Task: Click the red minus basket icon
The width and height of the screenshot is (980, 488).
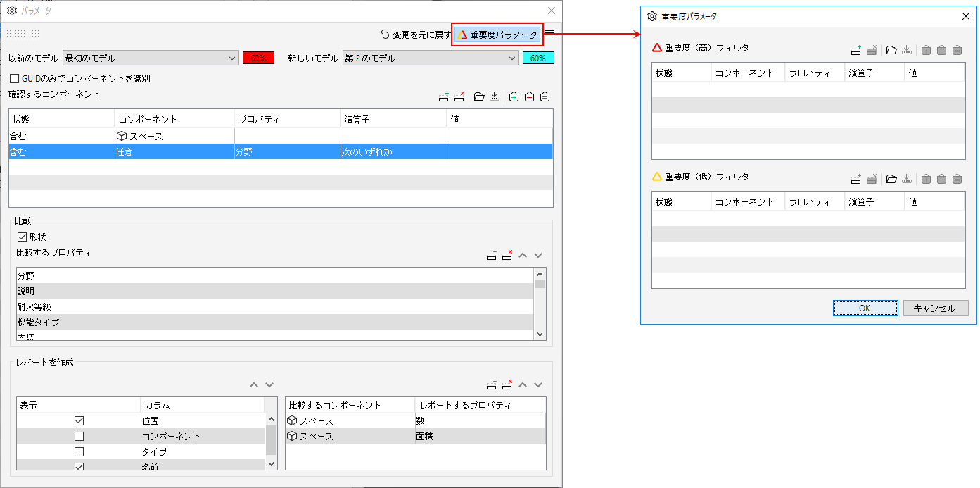Action: pos(529,97)
